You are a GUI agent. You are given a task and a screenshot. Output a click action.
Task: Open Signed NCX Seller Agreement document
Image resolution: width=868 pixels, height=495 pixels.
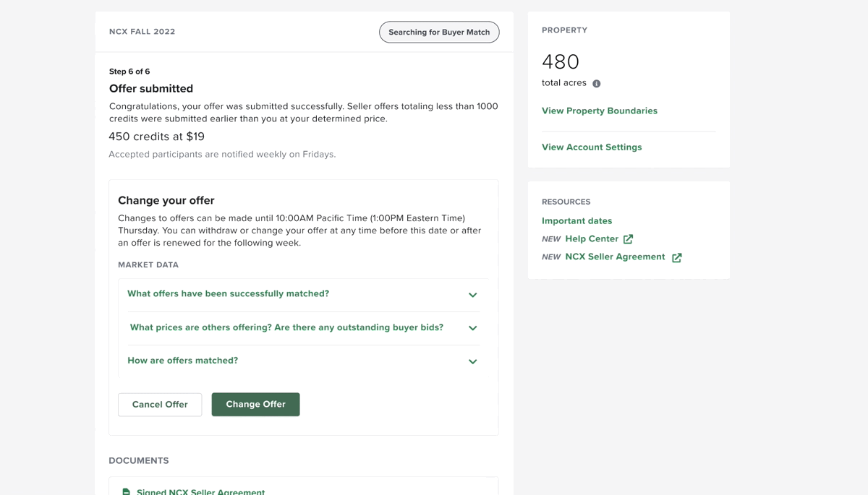click(200, 492)
